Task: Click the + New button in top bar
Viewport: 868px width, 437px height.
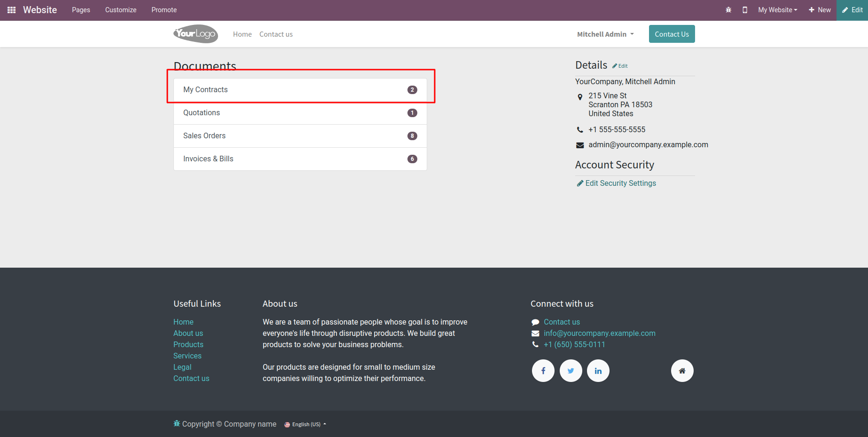Action: pyautogui.click(x=820, y=10)
